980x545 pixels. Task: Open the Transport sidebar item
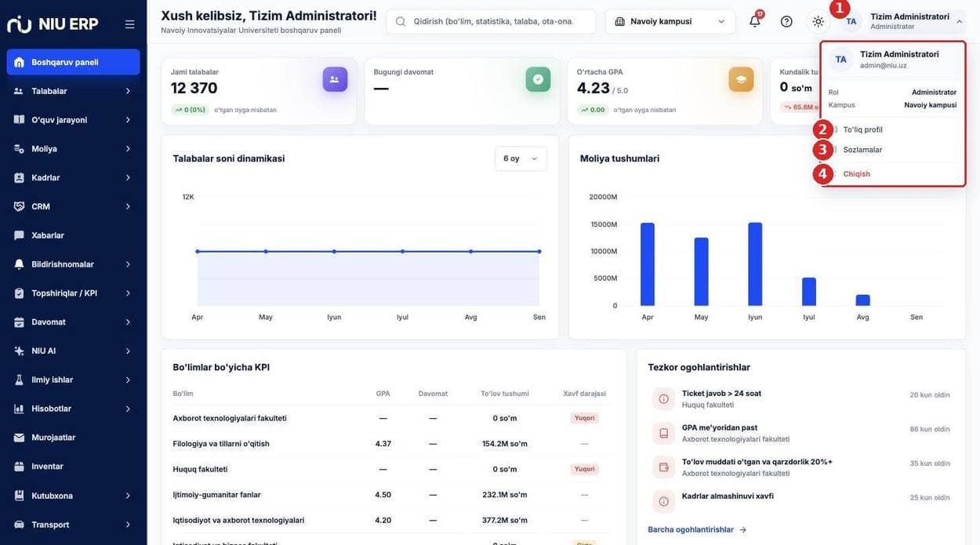pyautogui.click(x=74, y=525)
